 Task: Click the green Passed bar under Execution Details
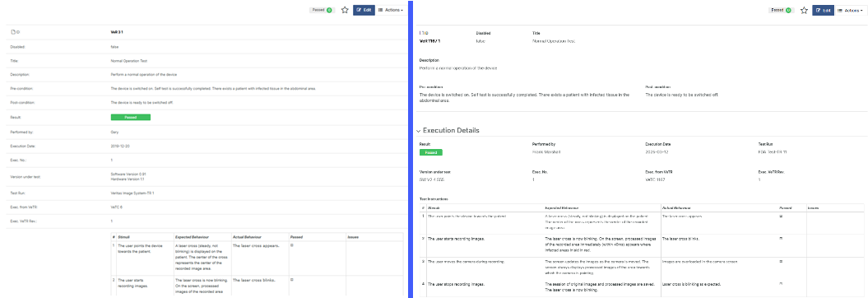(x=430, y=151)
